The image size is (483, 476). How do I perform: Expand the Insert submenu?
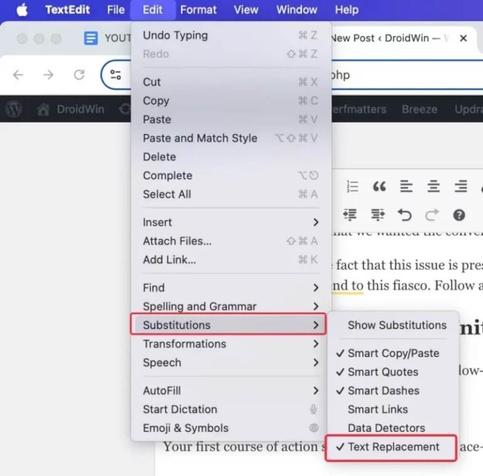coord(231,222)
